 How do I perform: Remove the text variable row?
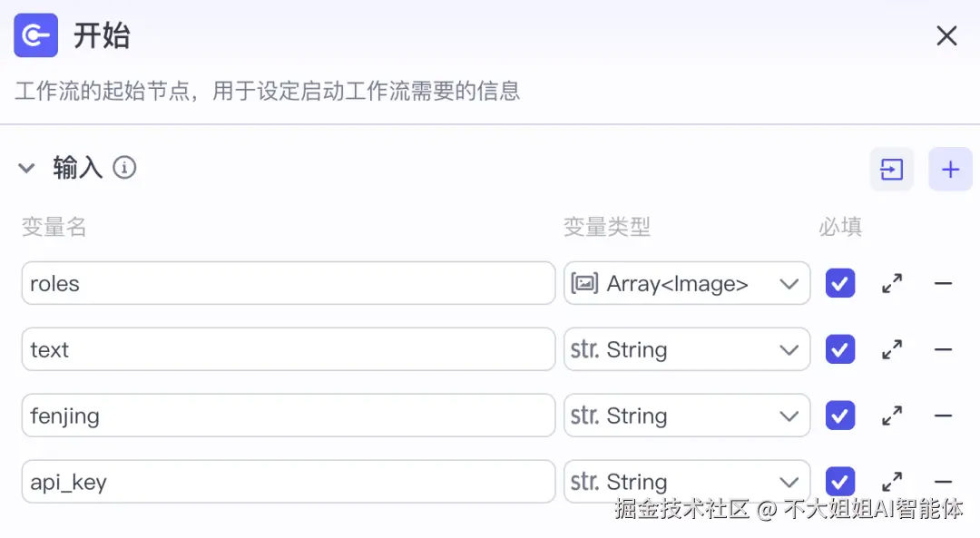[x=943, y=350]
